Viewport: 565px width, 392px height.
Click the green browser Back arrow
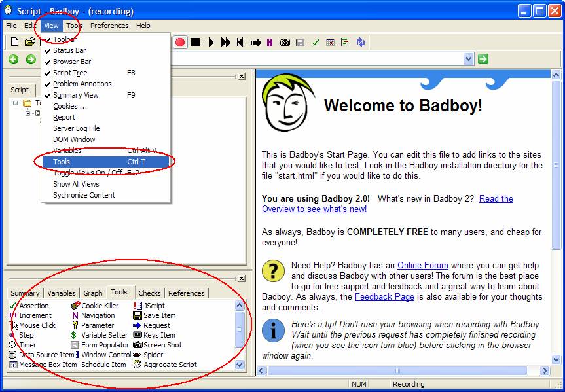pos(14,60)
